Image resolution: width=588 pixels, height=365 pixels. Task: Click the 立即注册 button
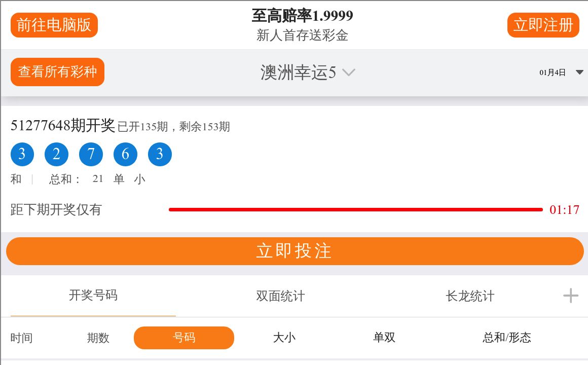coord(543,25)
